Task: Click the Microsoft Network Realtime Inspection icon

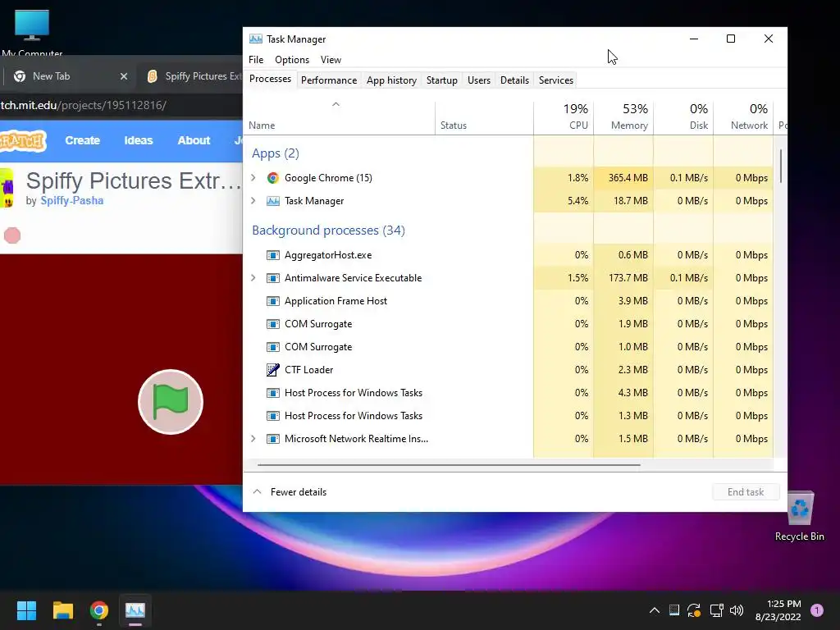Action: 272,439
